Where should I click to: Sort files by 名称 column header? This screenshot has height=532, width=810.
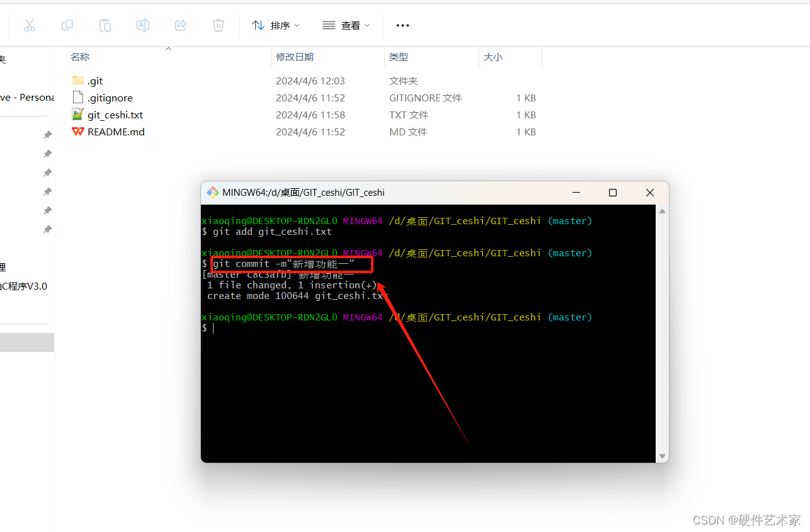[x=80, y=57]
